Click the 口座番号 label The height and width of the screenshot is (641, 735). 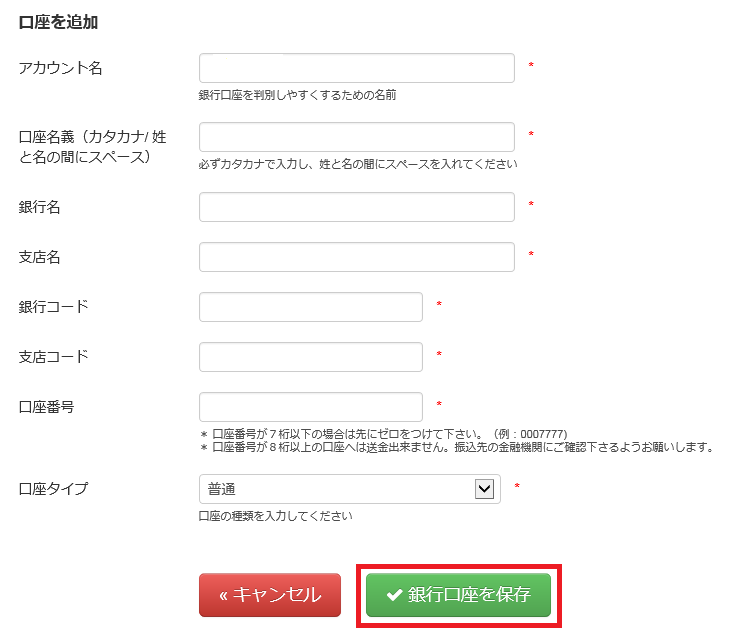(47, 407)
